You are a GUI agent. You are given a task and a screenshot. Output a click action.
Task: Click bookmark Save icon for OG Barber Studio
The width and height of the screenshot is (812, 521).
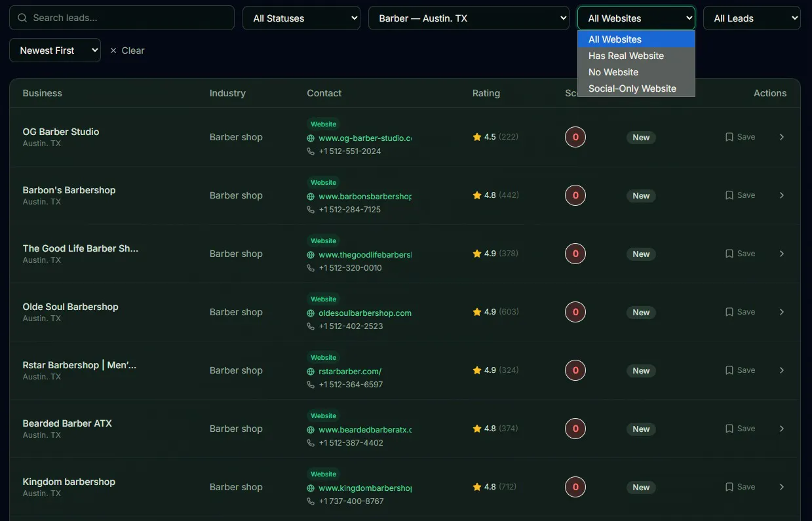point(729,137)
